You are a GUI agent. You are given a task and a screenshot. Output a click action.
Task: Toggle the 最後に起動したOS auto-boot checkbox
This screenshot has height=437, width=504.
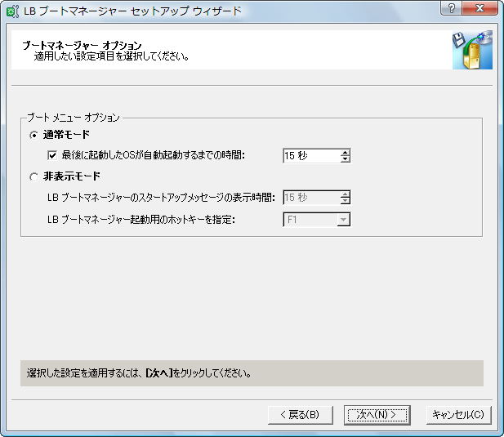tap(52, 155)
